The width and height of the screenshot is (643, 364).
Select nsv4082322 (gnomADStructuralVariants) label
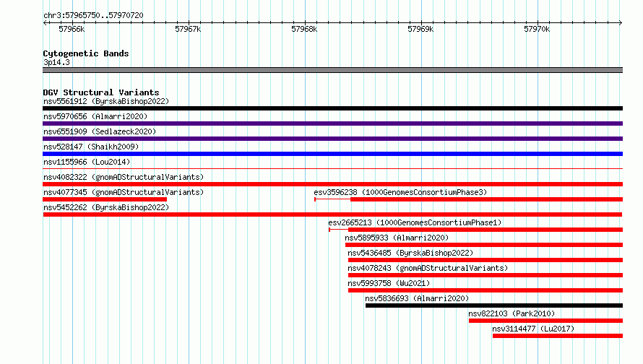124,177
